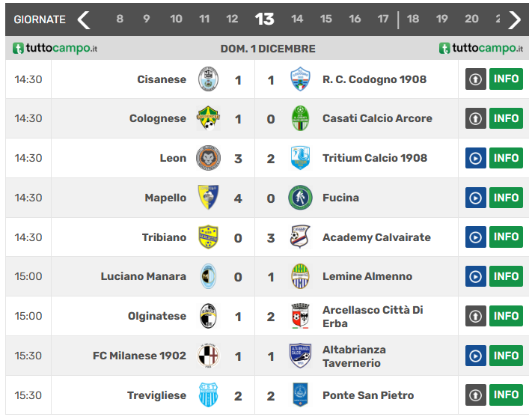This screenshot has width=529, height=420.
Task: Play Tribiano vs Academy Calvairate video
Action: (x=476, y=237)
